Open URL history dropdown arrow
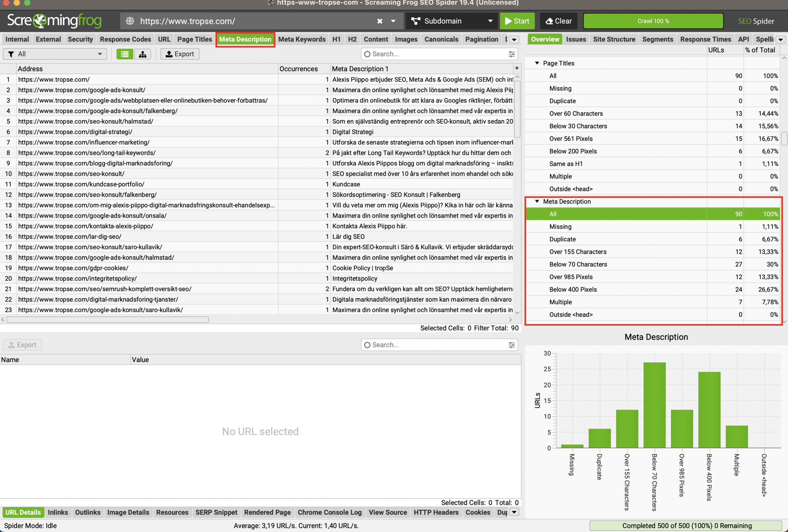This screenshot has height=532, width=788. pos(393,21)
